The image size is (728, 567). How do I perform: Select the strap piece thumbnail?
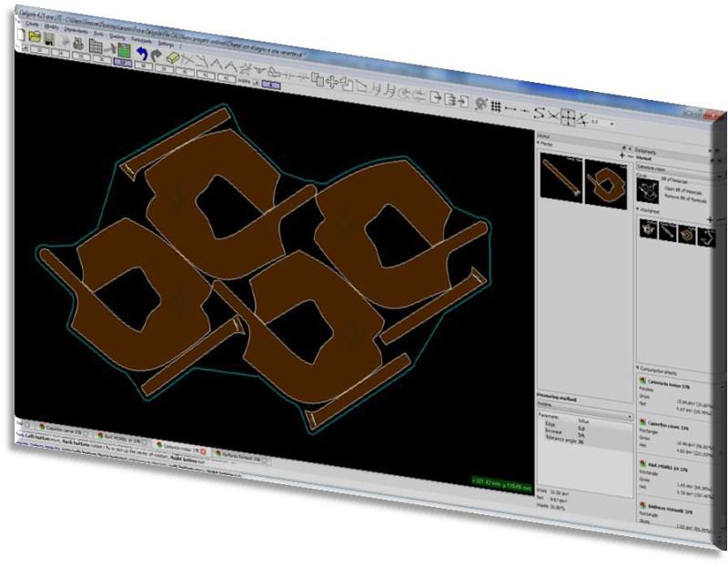tap(561, 177)
